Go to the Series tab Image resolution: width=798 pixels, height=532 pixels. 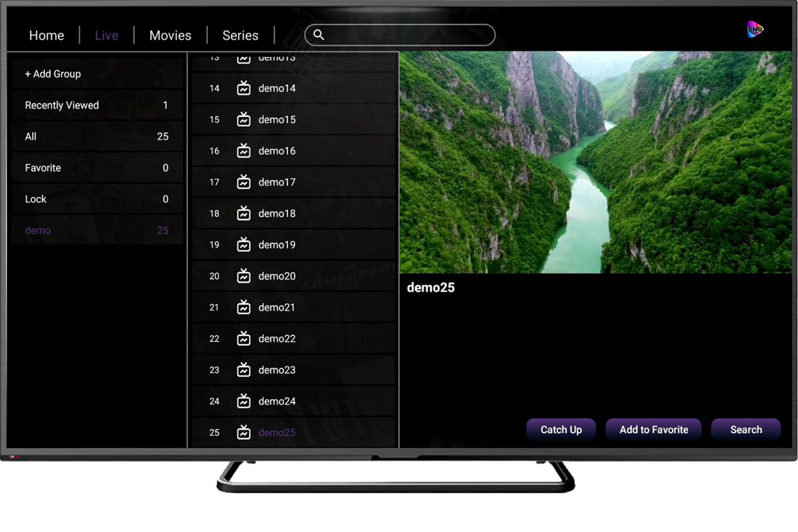240,35
